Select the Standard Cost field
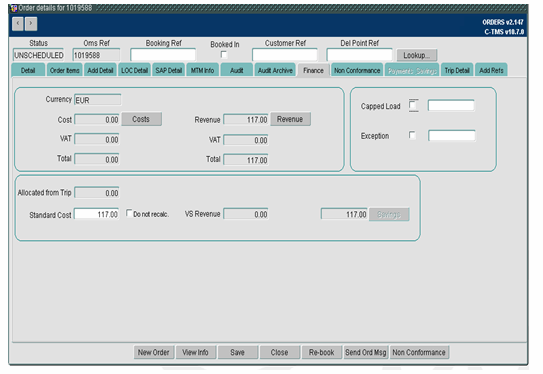The image size is (543, 374). tap(97, 214)
